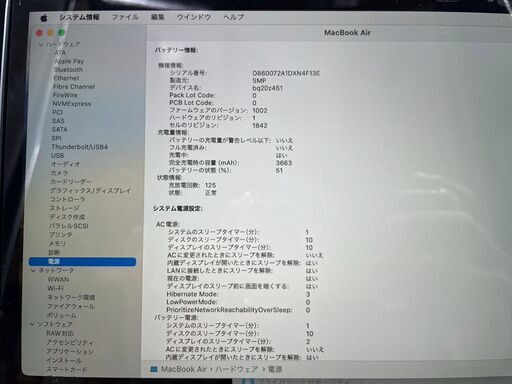Click the yellow minimize window button
This screenshot has height=384, width=512.
pos(50,33)
